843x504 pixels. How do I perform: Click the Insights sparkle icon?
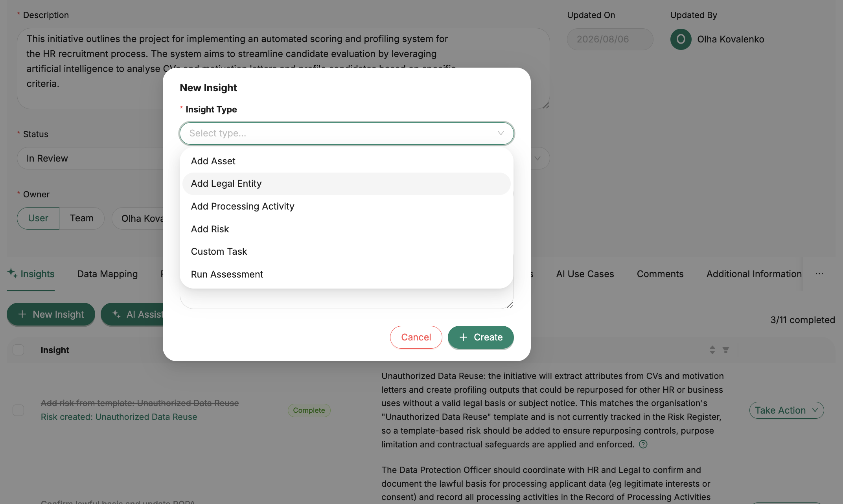pos(12,273)
